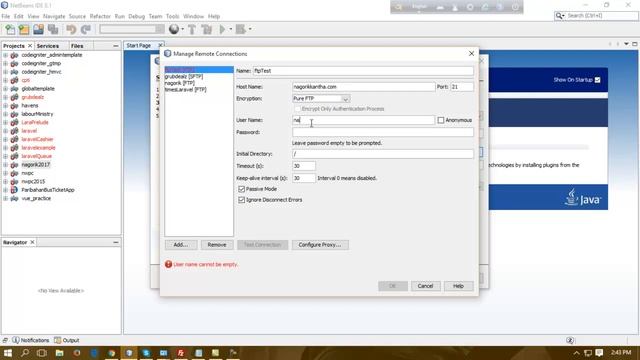Image resolution: width=640 pixels, height=360 pixels.
Task: Open the File menu
Action: [x=6, y=16]
